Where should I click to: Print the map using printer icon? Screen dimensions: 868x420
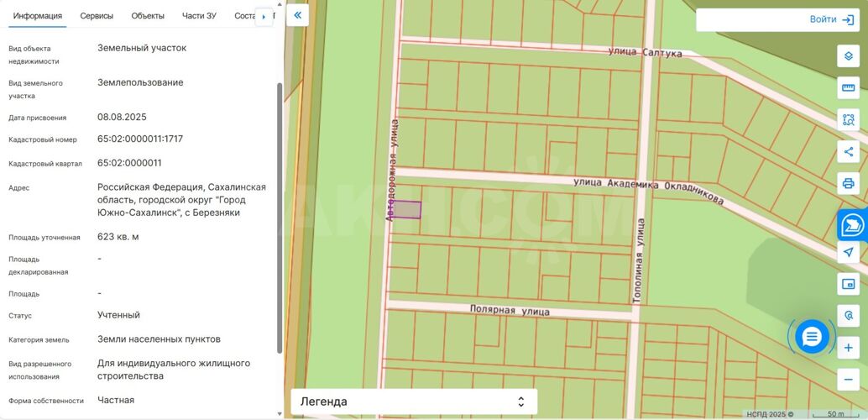pyautogui.click(x=848, y=183)
